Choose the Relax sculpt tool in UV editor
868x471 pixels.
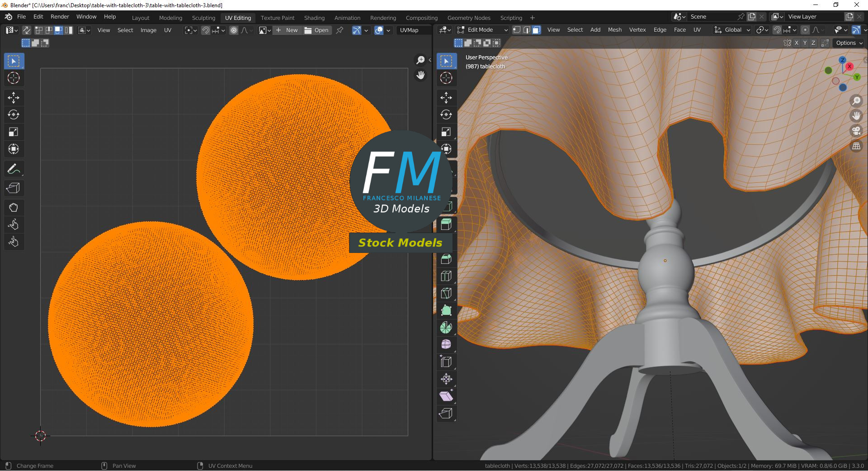point(14,225)
